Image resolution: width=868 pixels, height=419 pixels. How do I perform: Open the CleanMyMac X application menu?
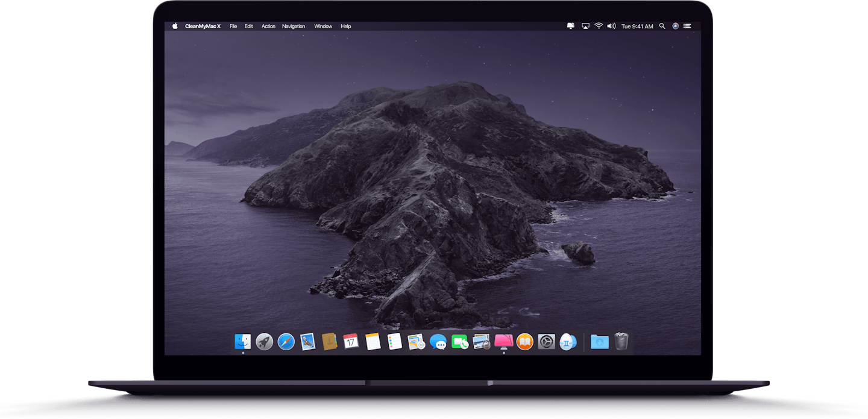[x=203, y=27]
